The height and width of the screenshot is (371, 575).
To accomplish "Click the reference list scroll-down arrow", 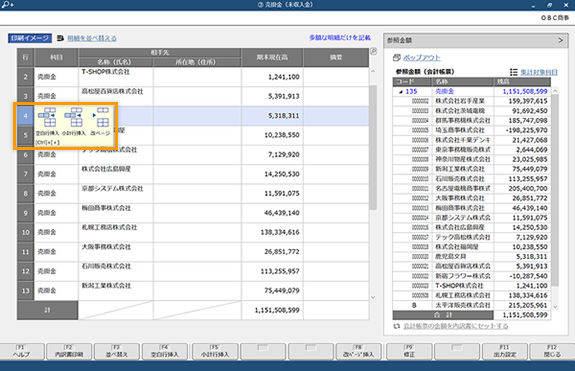I will pyautogui.click(x=555, y=307).
